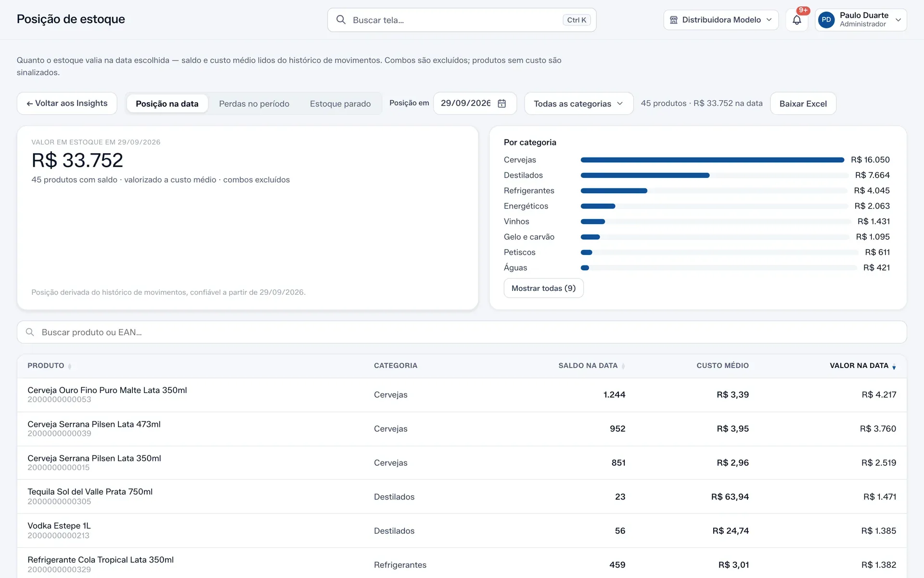924x578 pixels.
Task: Click Mostrar todas (9) button
Action: click(x=543, y=288)
